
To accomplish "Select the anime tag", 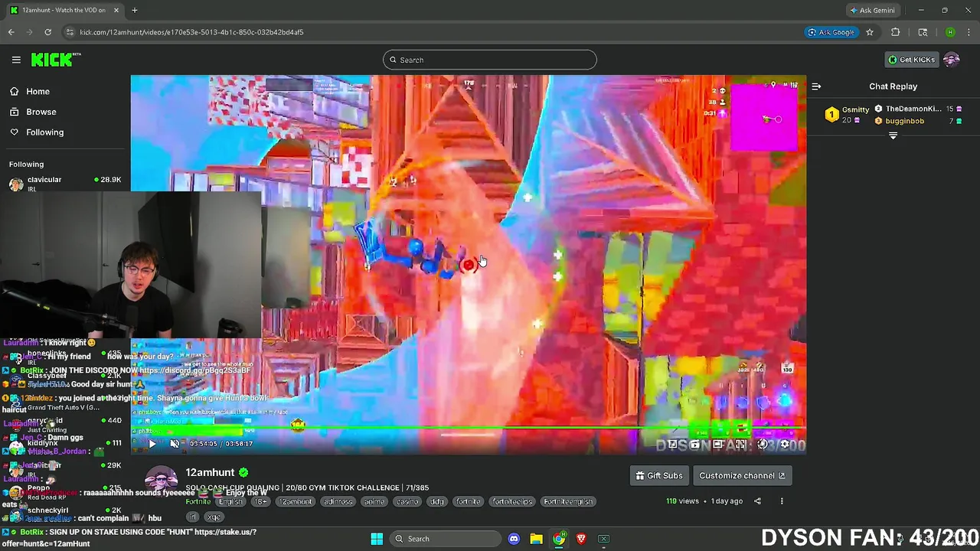I will [x=374, y=502].
